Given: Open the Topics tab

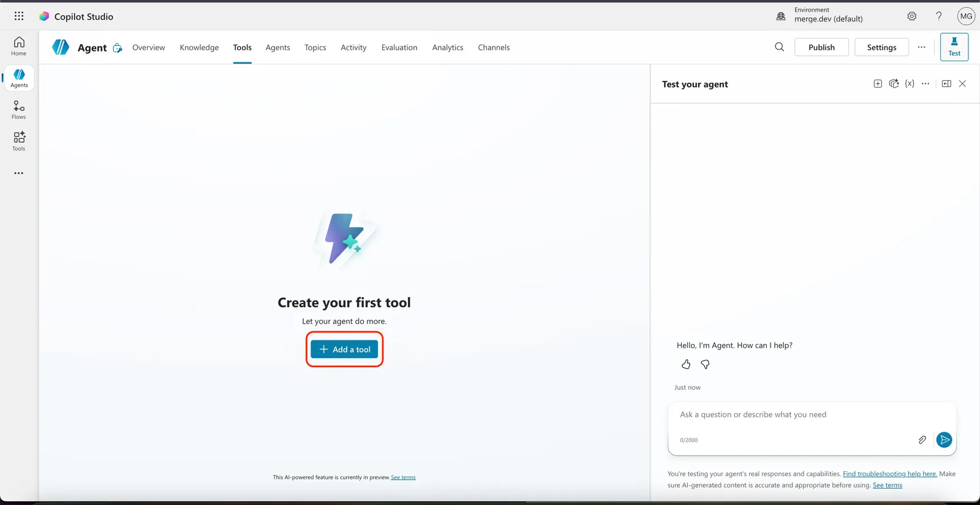Looking at the screenshot, I should tap(315, 47).
